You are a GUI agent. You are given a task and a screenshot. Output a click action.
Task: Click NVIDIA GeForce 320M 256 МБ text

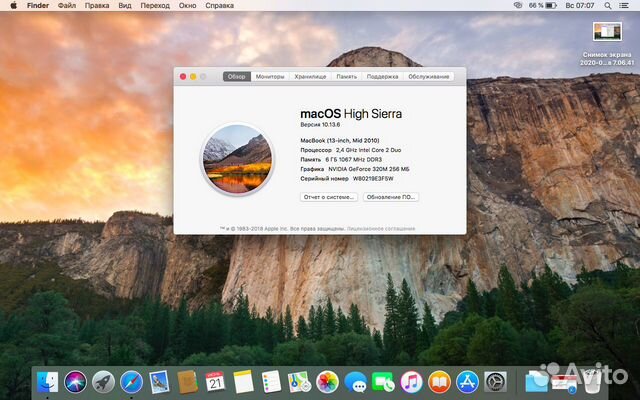coord(369,169)
